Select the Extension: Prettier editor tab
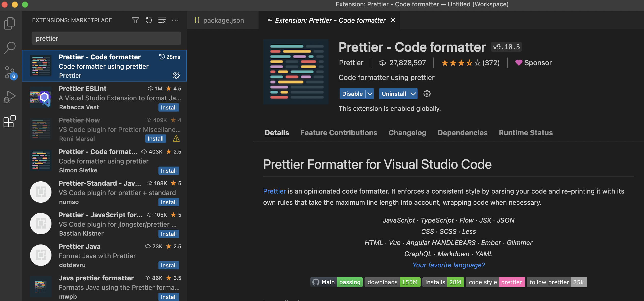Viewport: 644px width, 301px height. pos(329,20)
